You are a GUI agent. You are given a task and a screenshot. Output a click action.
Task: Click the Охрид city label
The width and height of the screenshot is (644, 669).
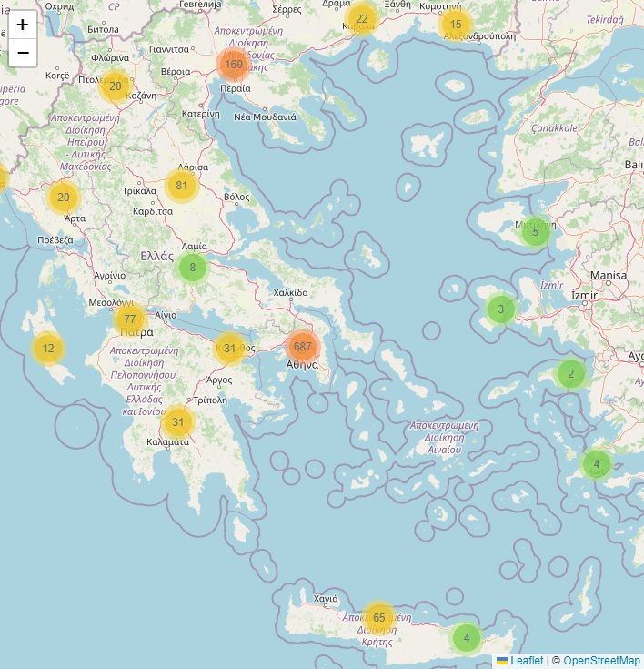point(59,6)
